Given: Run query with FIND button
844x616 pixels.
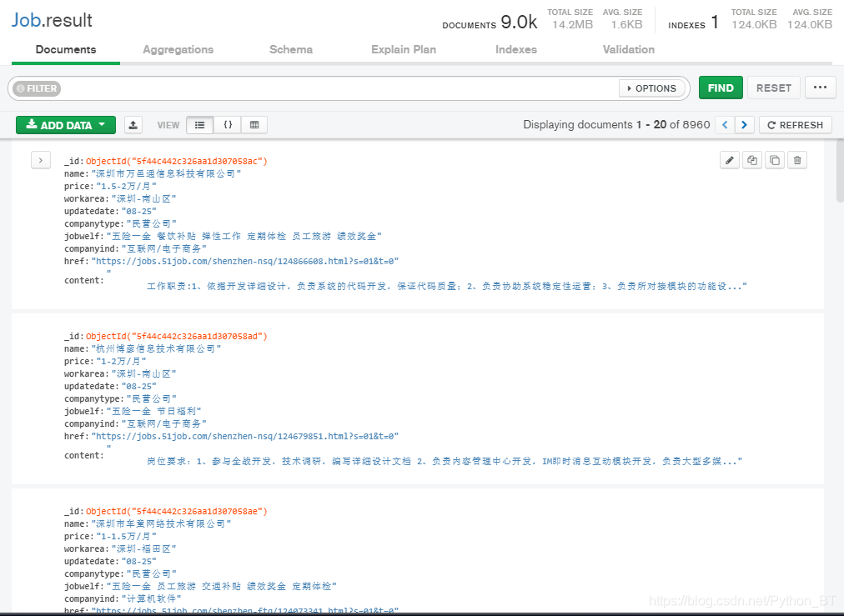Looking at the screenshot, I should pos(721,88).
